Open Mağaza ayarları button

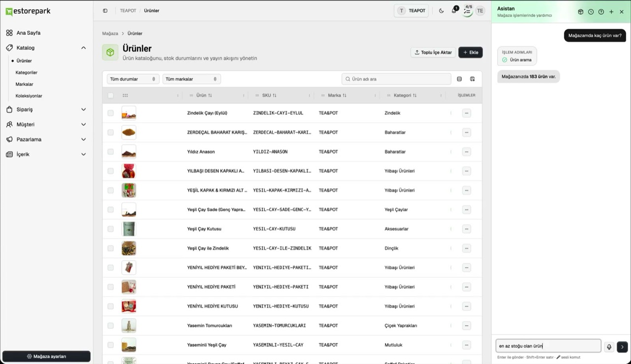click(x=46, y=356)
